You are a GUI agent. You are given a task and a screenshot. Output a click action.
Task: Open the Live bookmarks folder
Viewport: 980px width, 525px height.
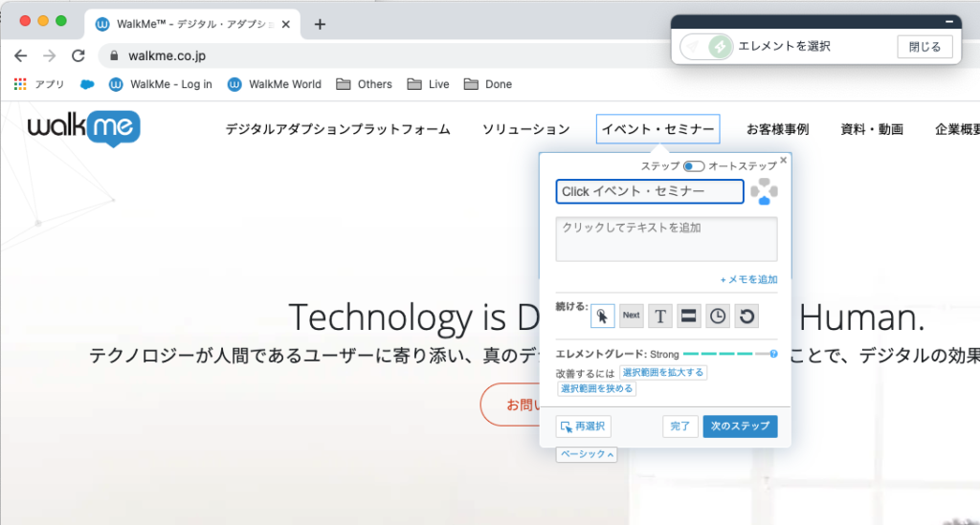pos(428,84)
